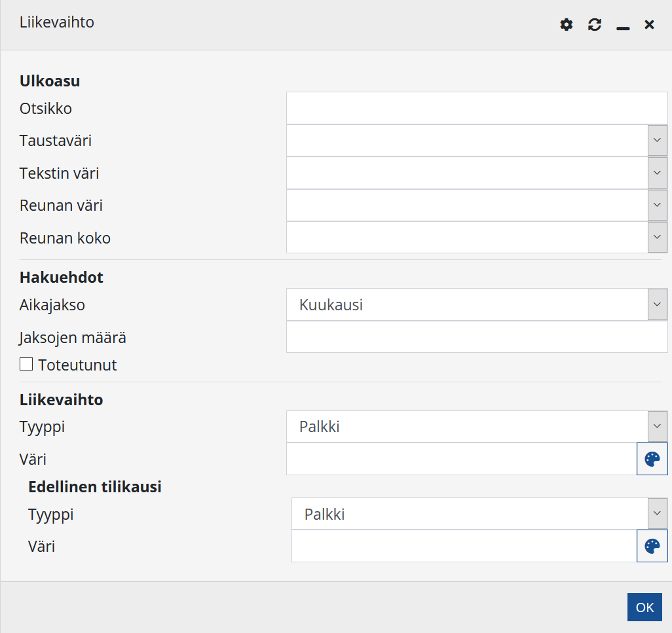
Task: Minimize the Liikevaihto panel
Action: (623, 26)
